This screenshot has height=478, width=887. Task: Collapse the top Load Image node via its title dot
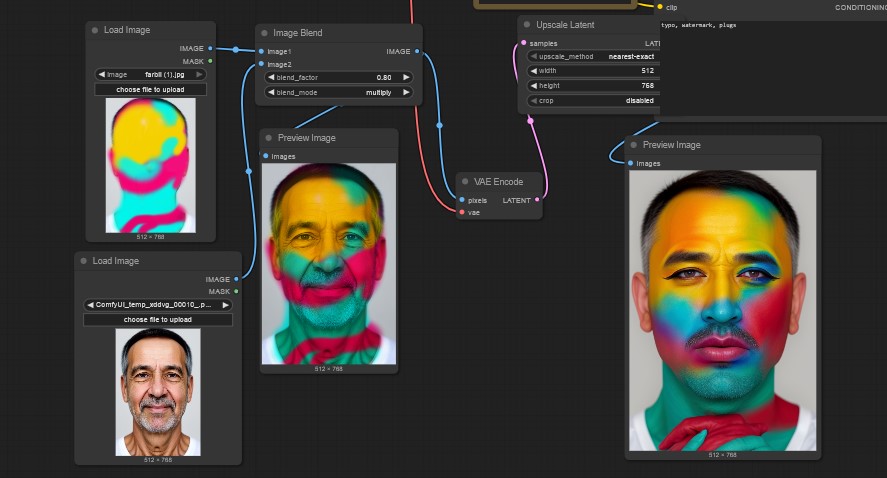(94, 30)
